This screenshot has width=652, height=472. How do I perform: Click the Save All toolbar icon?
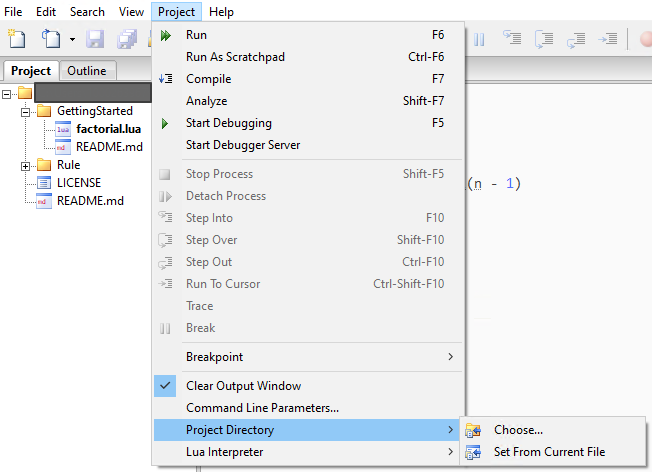click(x=127, y=39)
